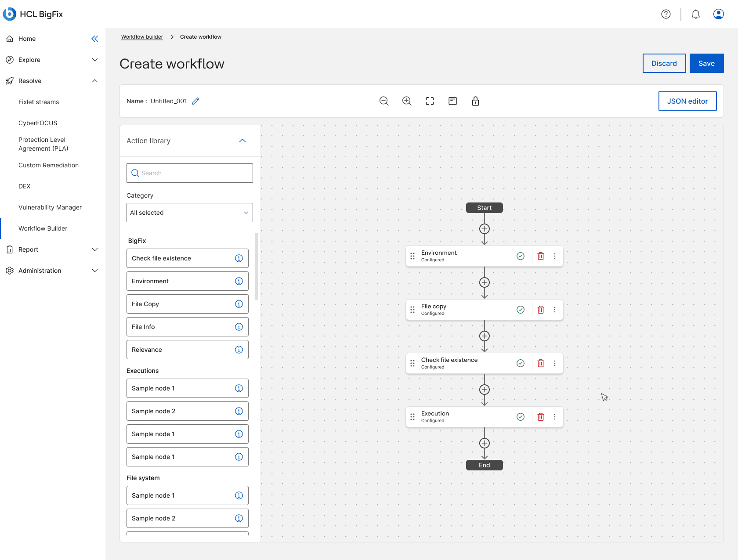Screen dimensions: 738x560
Task: Open DEX page
Action: pyautogui.click(x=25, y=186)
